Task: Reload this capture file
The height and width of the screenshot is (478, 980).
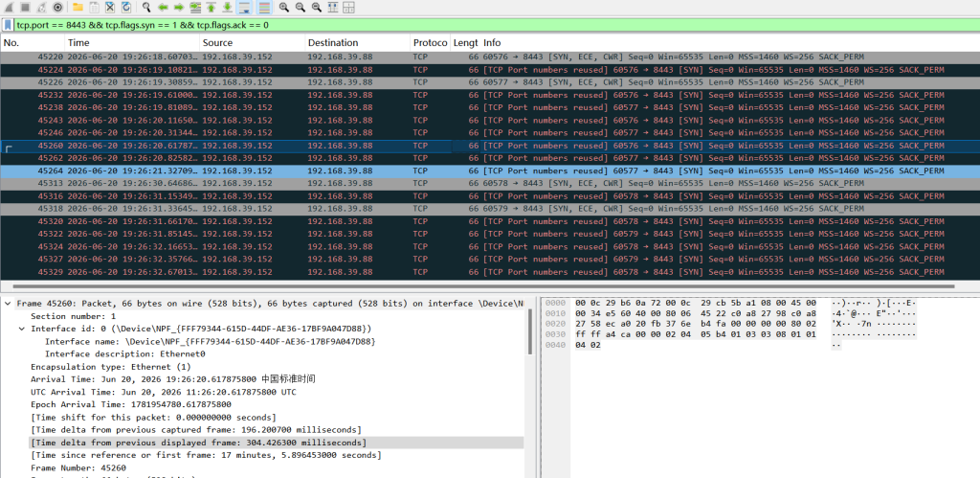Action: click(126, 8)
